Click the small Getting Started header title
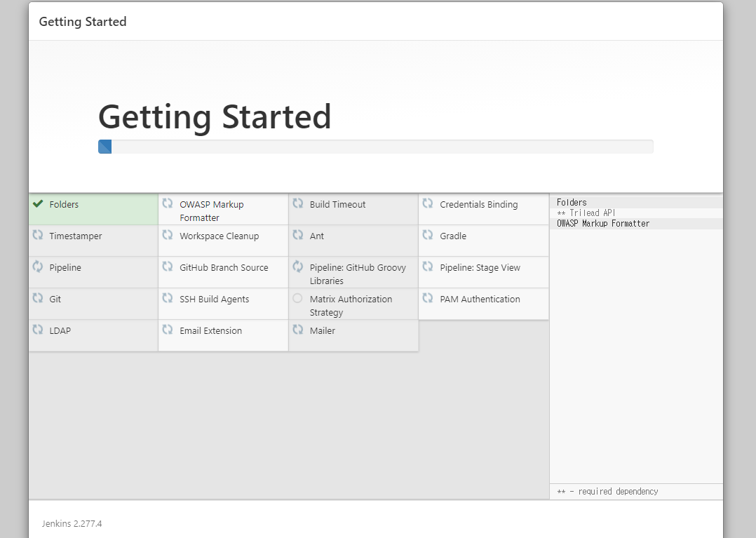756x538 pixels. pyautogui.click(x=83, y=22)
